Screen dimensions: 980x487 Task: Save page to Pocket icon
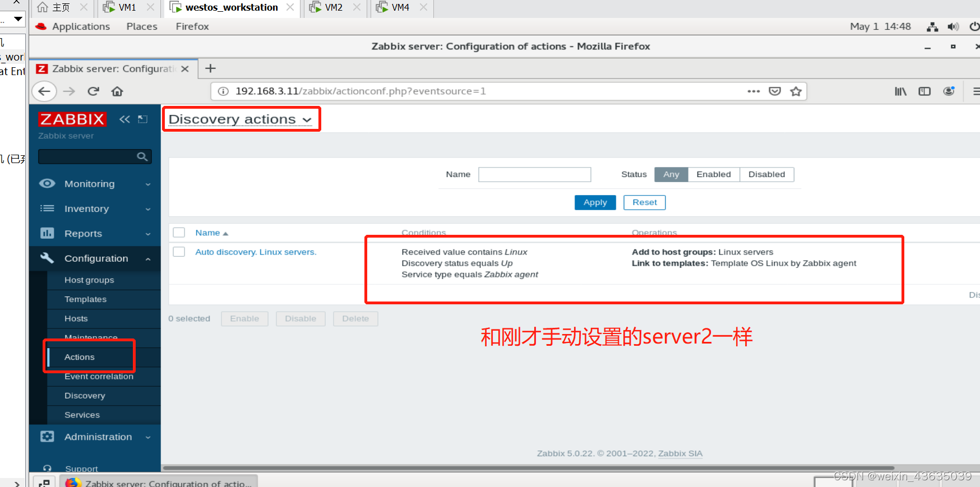pyautogui.click(x=775, y=91)
